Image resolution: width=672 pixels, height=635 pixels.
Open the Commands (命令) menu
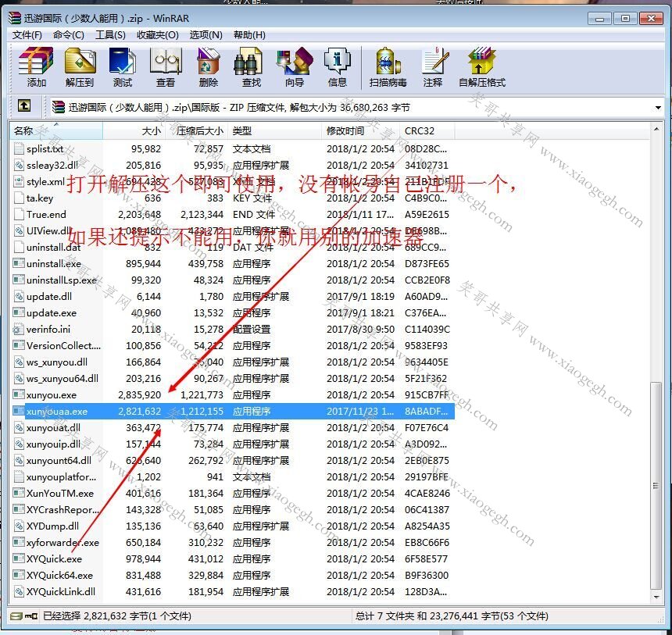[69, 35]
